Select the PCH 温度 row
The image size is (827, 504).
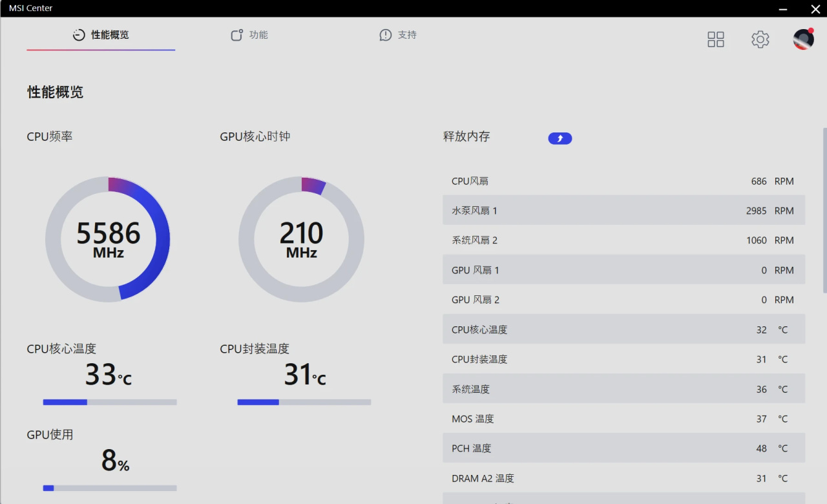click(623, 448)
